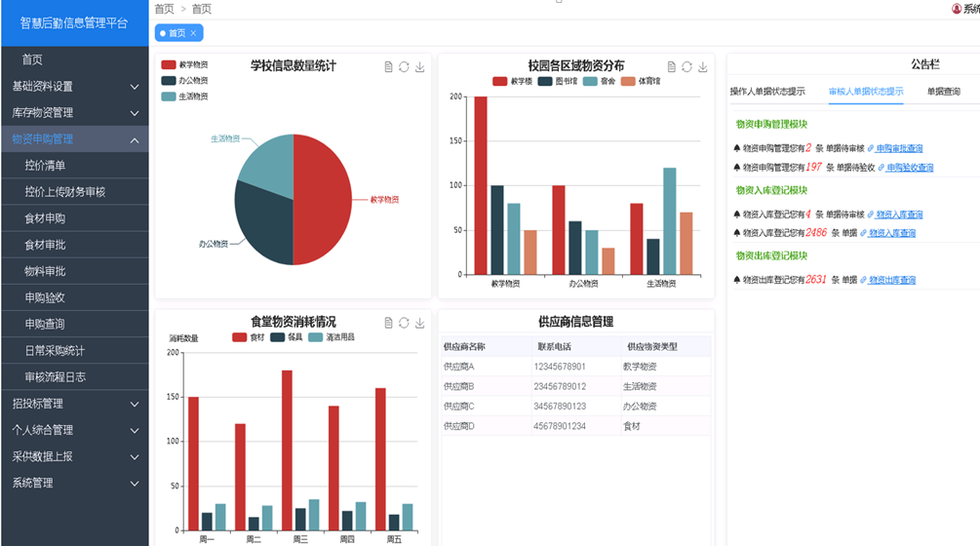The height and width of the screenshot is (546, 980).
Task: Click the red 食材 legend color swatch
Action: 239,337
